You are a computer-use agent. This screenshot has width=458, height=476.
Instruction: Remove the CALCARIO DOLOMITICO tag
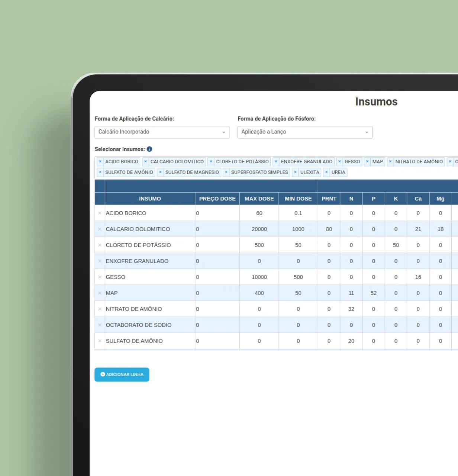pos(145,161)
